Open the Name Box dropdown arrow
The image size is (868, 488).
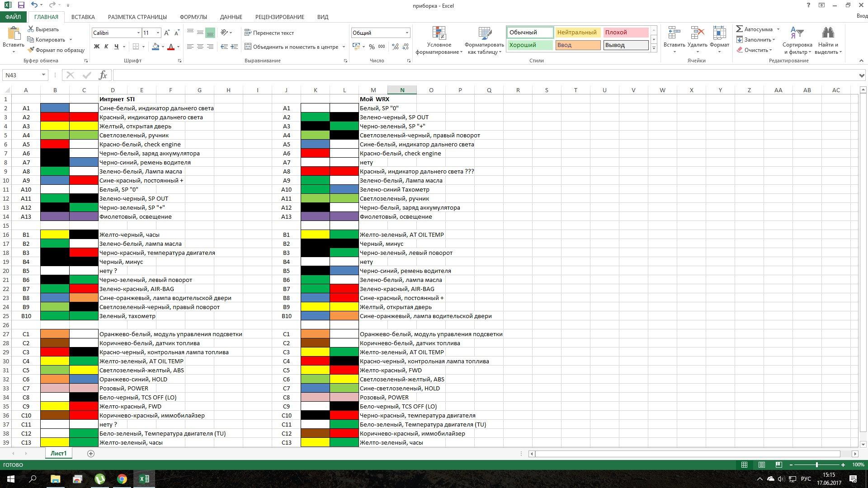(43, 75)
